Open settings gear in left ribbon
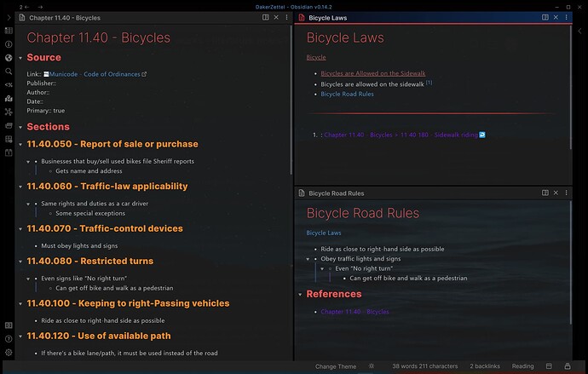The height and width of the screenshot is (374, 588). coord(9,352)
